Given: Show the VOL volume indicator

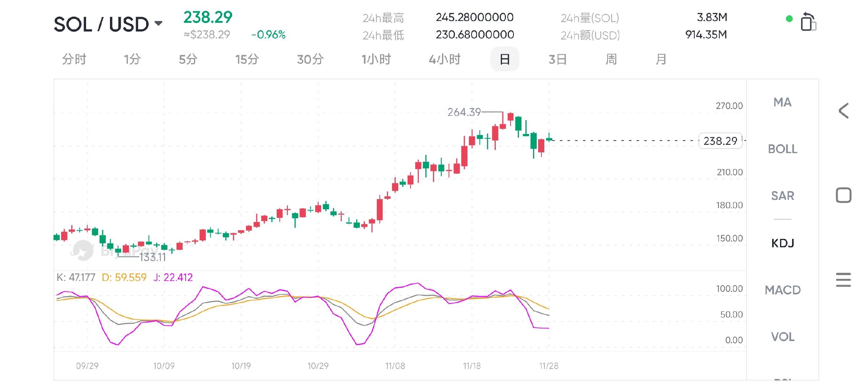Looking at the screenshot, I should pos(782,337).
